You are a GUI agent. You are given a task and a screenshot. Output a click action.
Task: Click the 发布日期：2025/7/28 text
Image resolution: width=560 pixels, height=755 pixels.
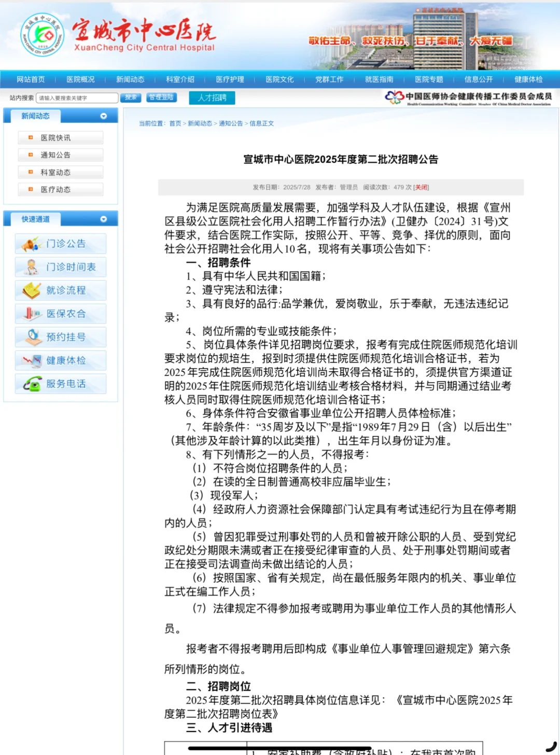click(282, 187)
